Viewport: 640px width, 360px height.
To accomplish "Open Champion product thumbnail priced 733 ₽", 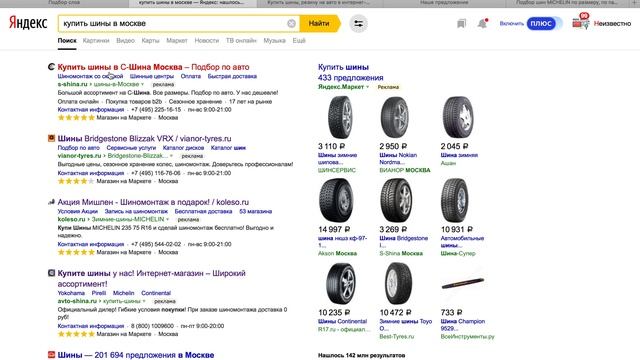I will point(463,283).
